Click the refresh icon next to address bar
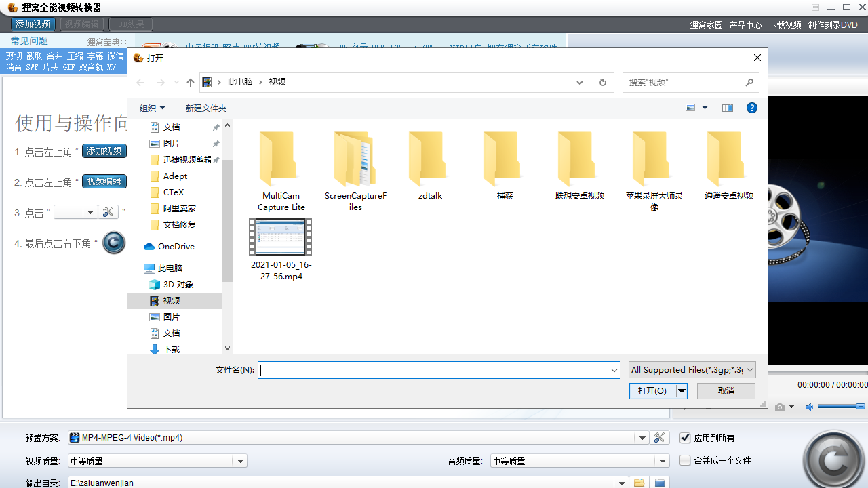868x488 pixels. (x=602, y=82)
